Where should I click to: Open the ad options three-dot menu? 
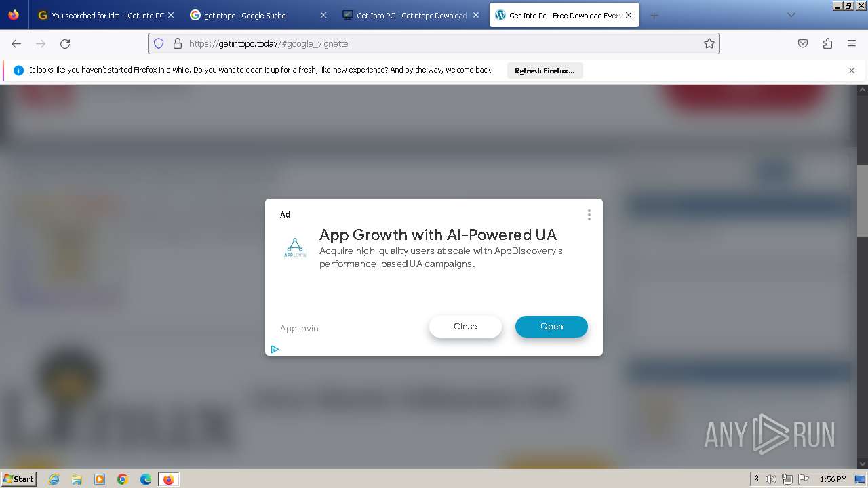[x=589, y=215]
